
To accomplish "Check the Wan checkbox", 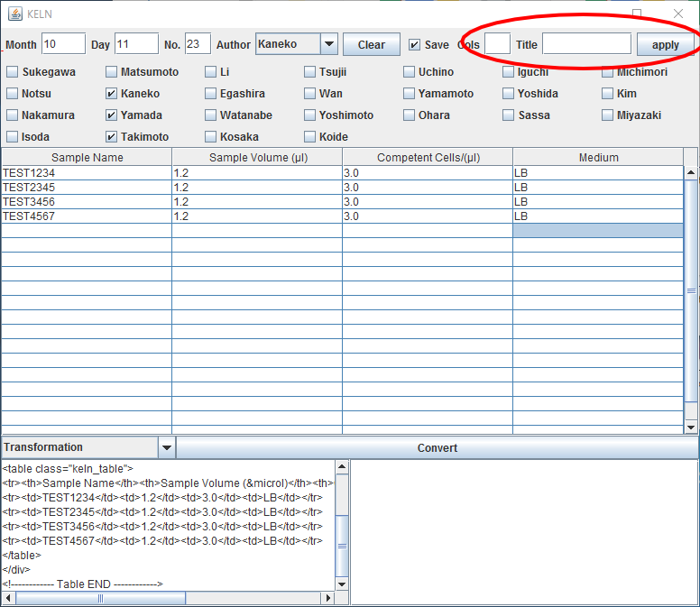I will (x=309, y=93).
